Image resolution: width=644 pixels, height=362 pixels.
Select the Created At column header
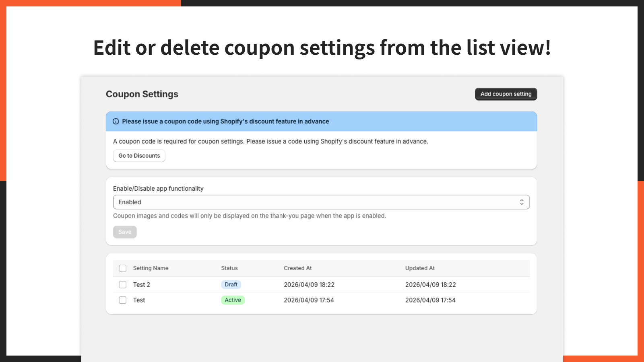coord(298,268)
